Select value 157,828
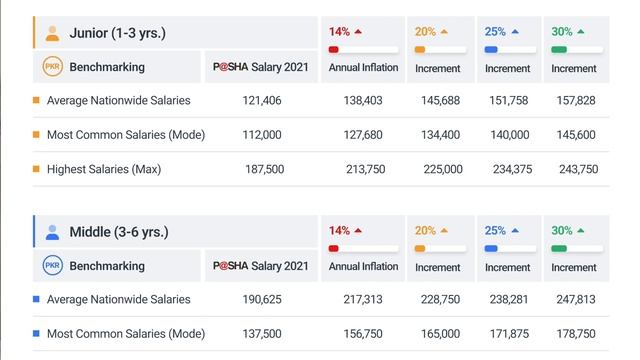640x360 pixels. tap(576, 100)
